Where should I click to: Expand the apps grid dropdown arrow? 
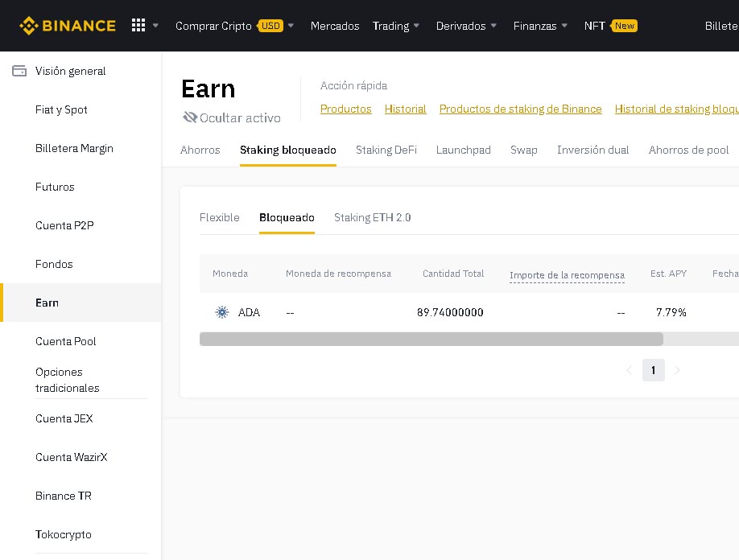coord(155,26)
